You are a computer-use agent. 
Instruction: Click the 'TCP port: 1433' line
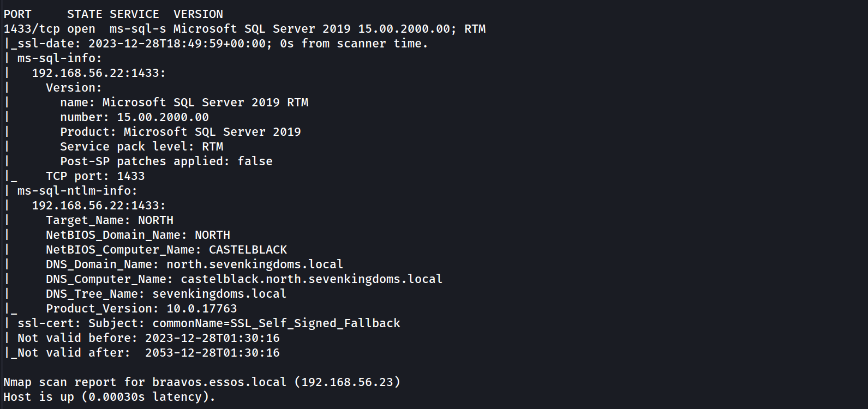pos(95,176)
